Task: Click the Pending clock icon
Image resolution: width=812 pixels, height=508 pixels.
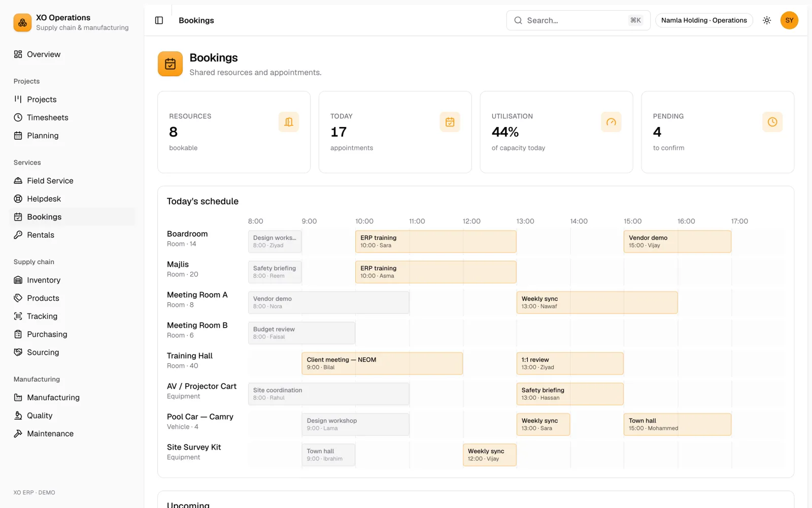Action: [772, 122]
